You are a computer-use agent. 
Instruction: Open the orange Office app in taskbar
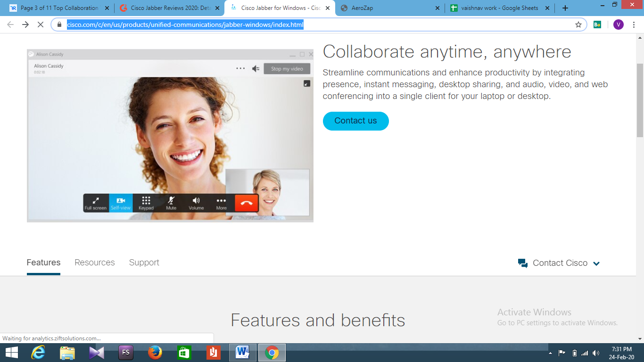click(213, 353)
